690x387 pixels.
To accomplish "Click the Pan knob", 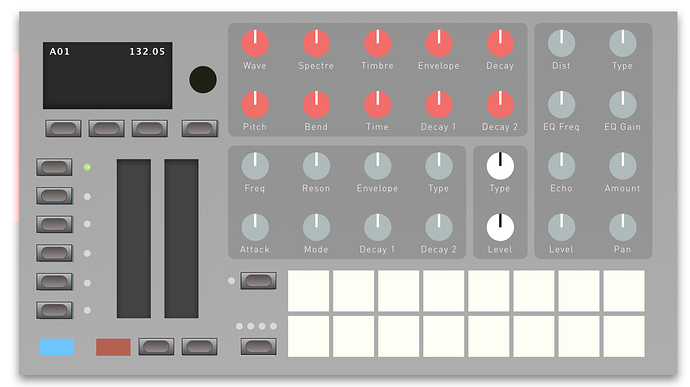I will tap(622, 227).
